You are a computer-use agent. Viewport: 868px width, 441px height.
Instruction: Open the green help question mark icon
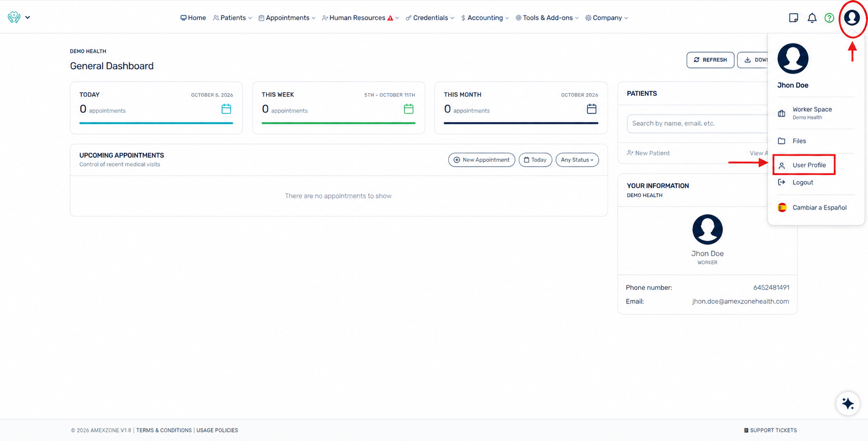pos(830,18)
